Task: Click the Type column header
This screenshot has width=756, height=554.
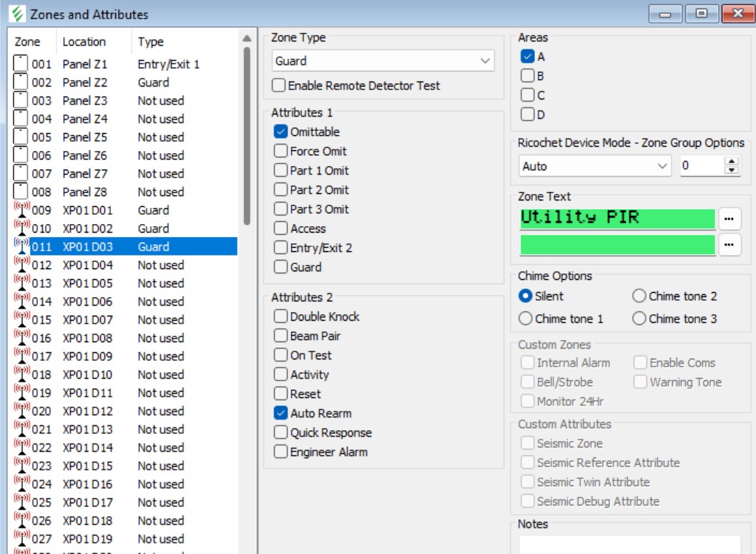Action: click(151, 42)
